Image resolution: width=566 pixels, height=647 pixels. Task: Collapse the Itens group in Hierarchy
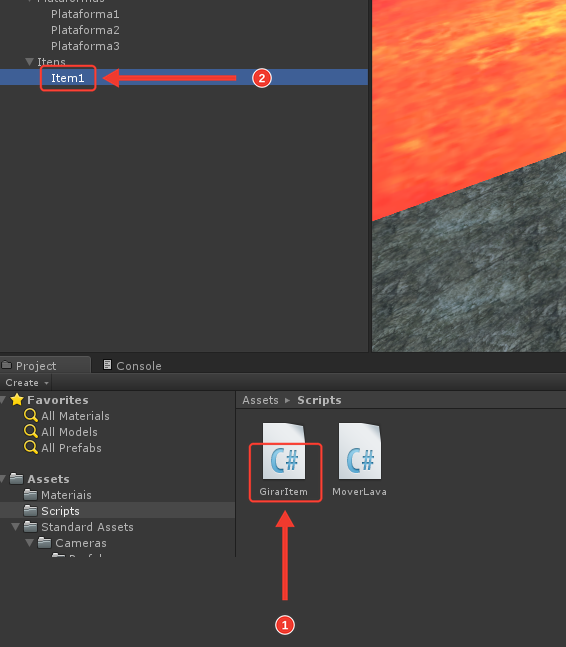tap(29, 62)
